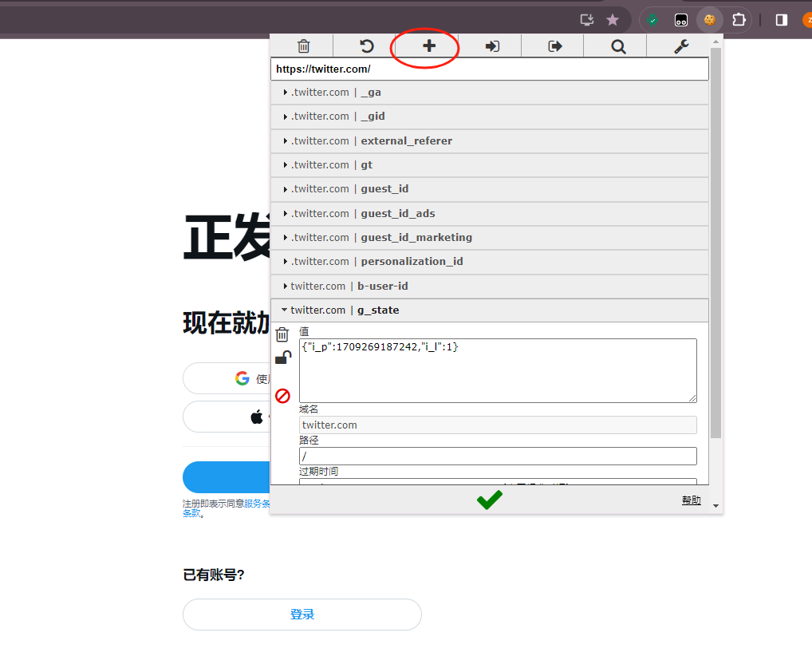Add a new cookie with plus icon
This screenshot has width=812, height=668.
[429, 46]
